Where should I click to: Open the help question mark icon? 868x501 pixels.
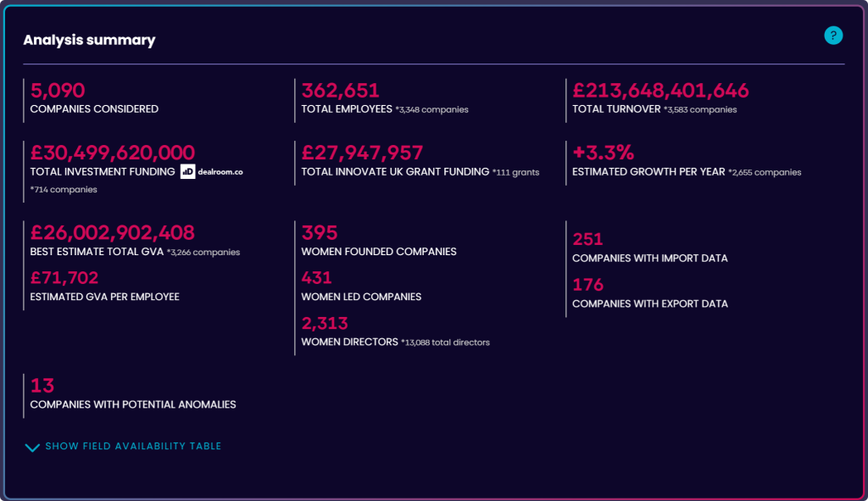pyautogui.click(x=833, y=36)
